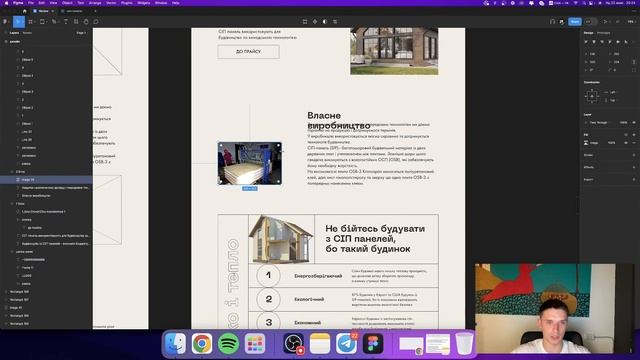Toggle Fill image visibility eye
The image size is (640, 360).
(x=626, y=143)
